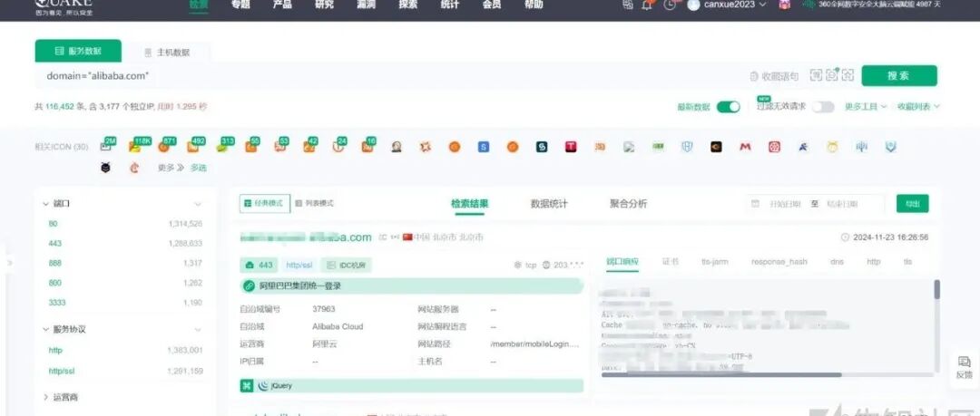
Task: Toggle the 最新数据 switch off
Action: (728, 107)
